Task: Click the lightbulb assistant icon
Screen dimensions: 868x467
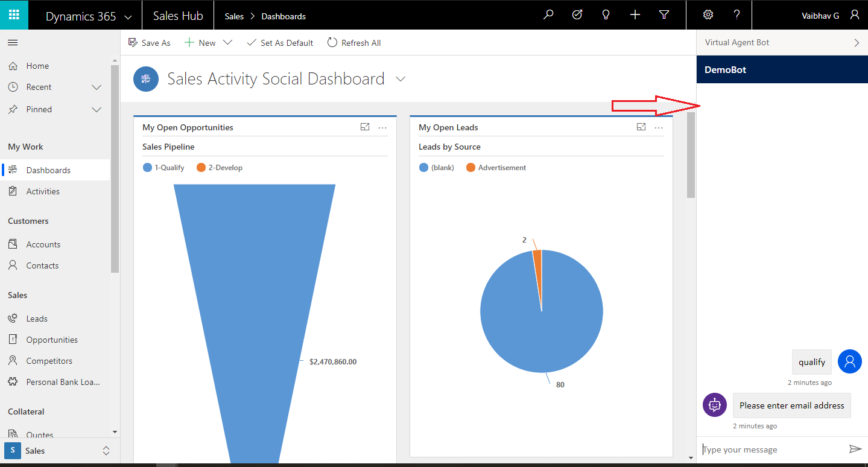Action: coord(606,15)
